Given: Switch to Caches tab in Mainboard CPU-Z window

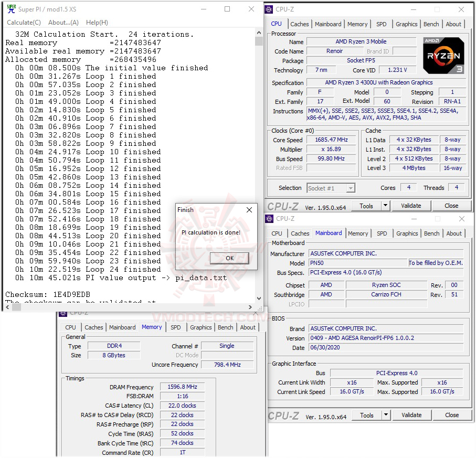Looking at the screenshot, I should pos(300,233).
